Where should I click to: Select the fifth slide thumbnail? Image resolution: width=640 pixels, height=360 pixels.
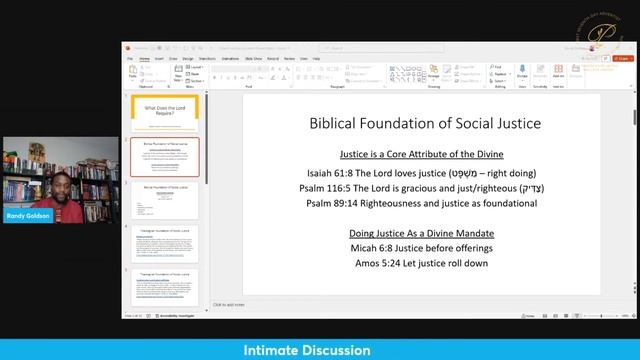(165, 288)
